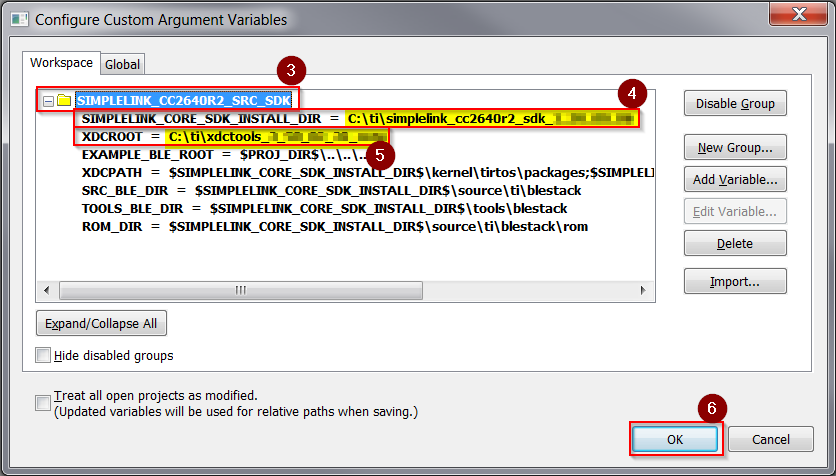This screenshot has height=476, width=836.
Task: Select the TOOLS_BLE_DIR variable row
Action: [x=324, y=208]
